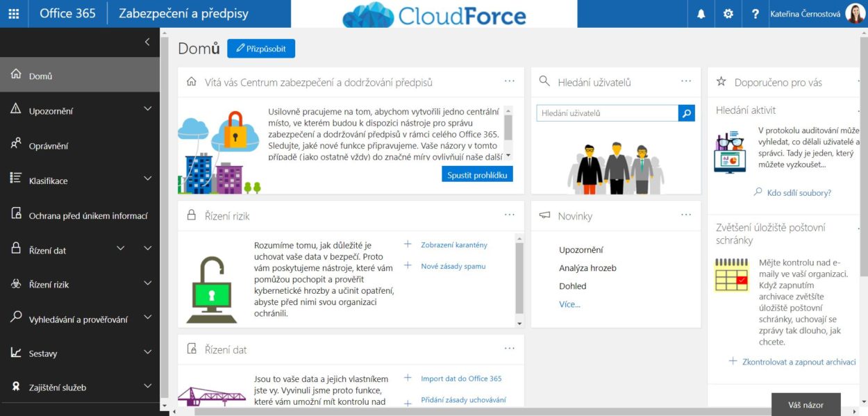Screen dimensions: 868x416
Task: Open the Nové zásady spamu link
Action: tap(453, 266)
